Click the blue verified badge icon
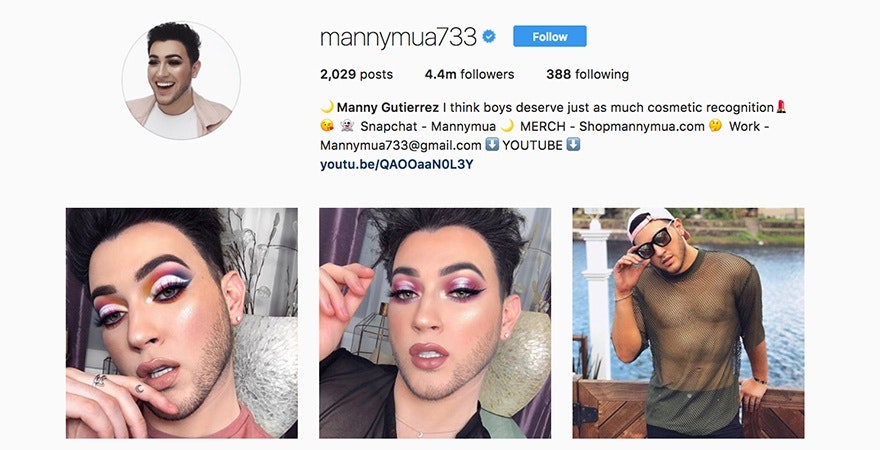Image resolution: width=880 pixels, height=450 pixels. coord(489,37)
